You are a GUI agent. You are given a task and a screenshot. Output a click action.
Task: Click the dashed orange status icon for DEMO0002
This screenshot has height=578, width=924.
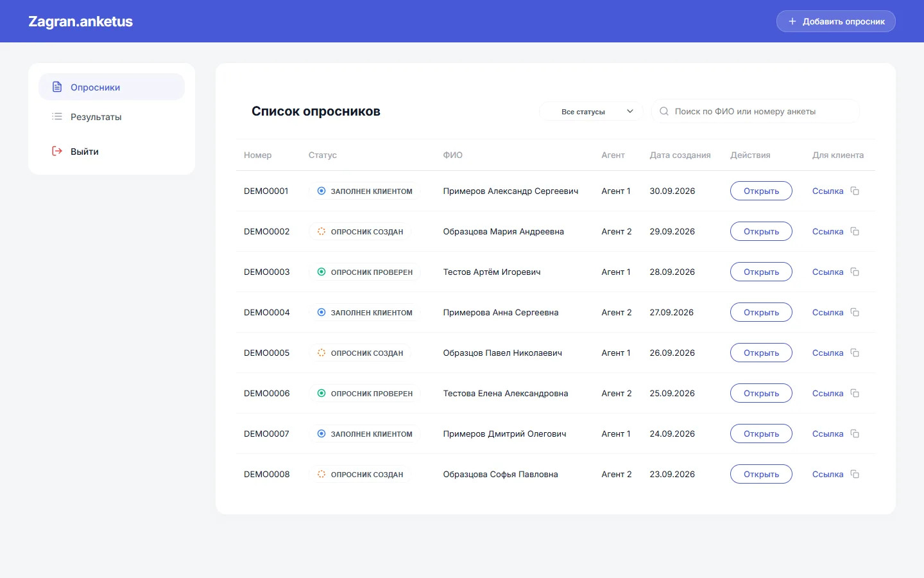click(x=321, y=231)
